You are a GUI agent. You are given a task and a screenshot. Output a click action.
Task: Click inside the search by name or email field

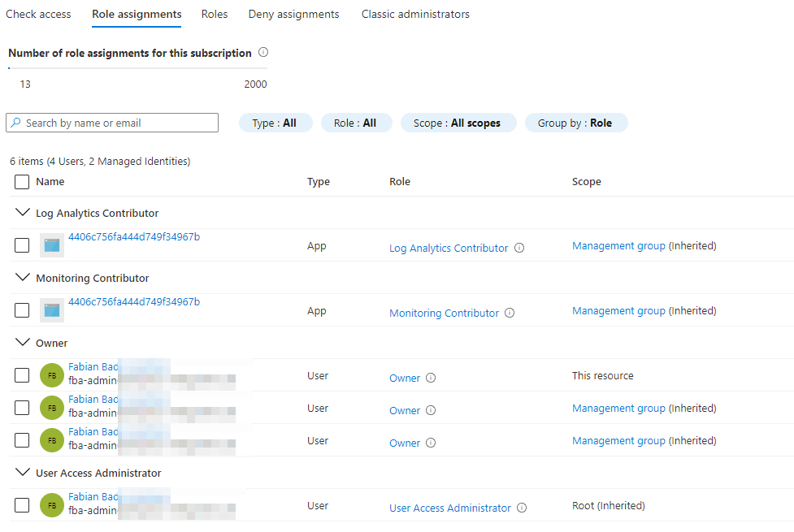tap(122, 122)
